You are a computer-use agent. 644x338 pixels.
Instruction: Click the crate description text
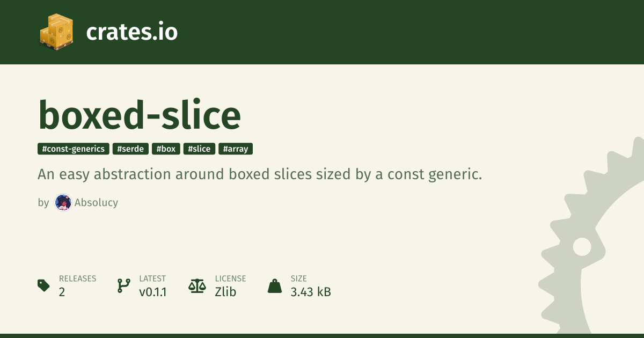tap(260, 174)
